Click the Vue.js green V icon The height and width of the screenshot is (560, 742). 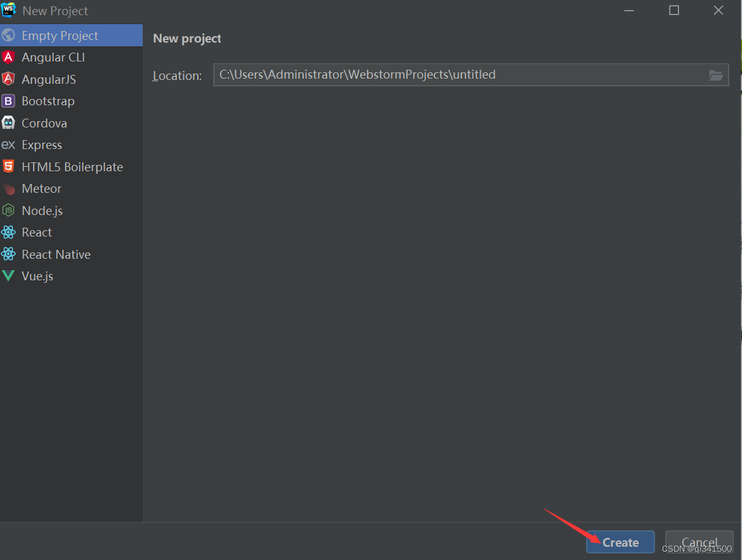tap(8, 275)
